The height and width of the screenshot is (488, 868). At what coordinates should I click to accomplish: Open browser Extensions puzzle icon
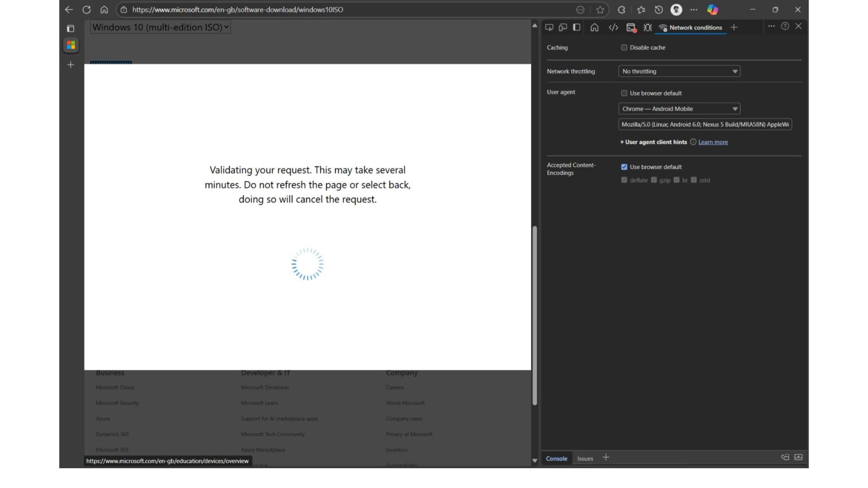(622, 10)
